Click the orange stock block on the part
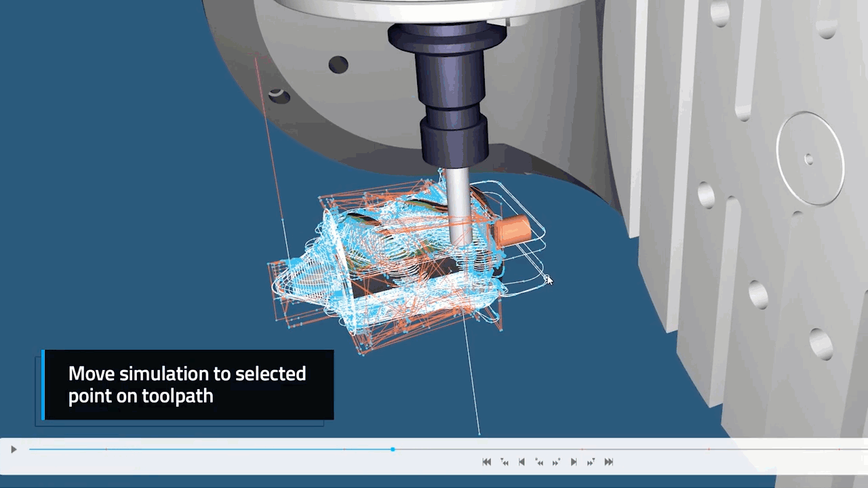 click(513, 230)
